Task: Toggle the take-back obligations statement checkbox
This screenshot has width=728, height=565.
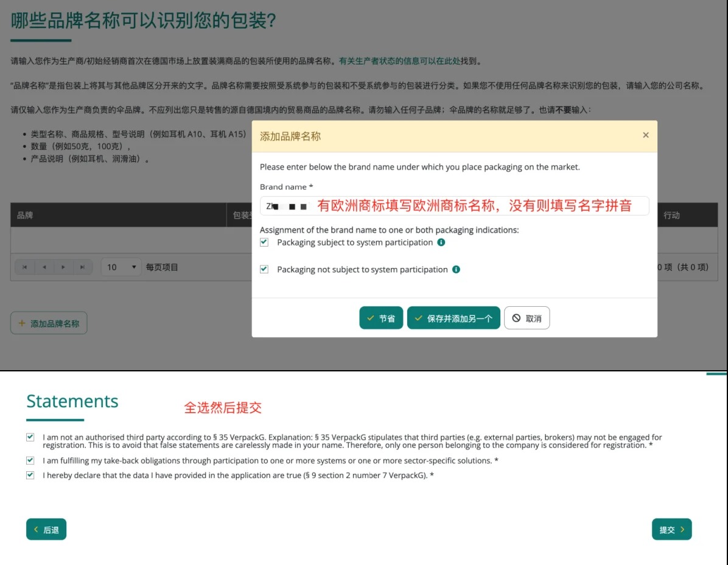Action: [x=30, y=460]
